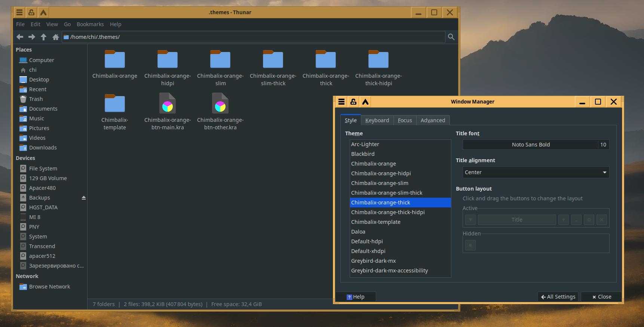The height and width of the screenshot is (327, 644).
Task: Click the stick (pin) icon in Thunar title bar
Action: click(31, 12)
